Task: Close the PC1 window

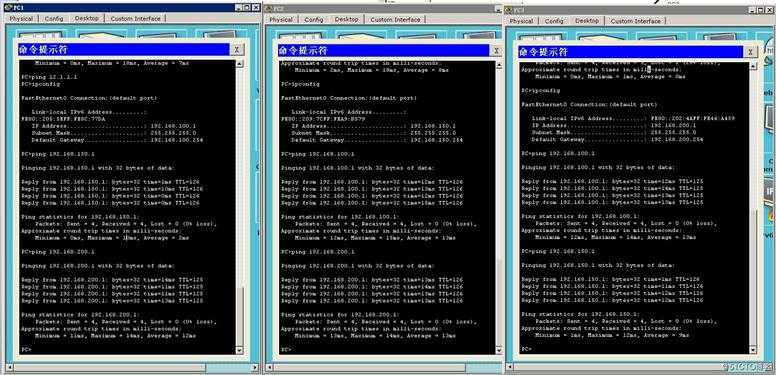Action: [x=256, y=7]
